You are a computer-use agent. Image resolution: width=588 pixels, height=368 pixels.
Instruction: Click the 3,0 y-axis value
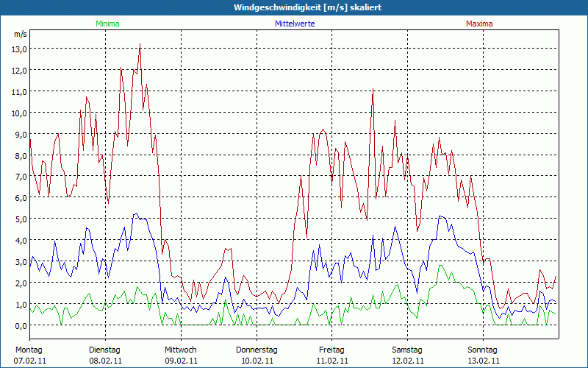(21, 262)
